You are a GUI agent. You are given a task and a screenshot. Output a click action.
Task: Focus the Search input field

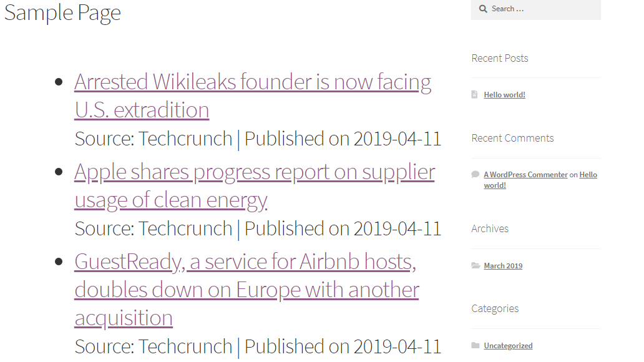[x=535, y=9]
